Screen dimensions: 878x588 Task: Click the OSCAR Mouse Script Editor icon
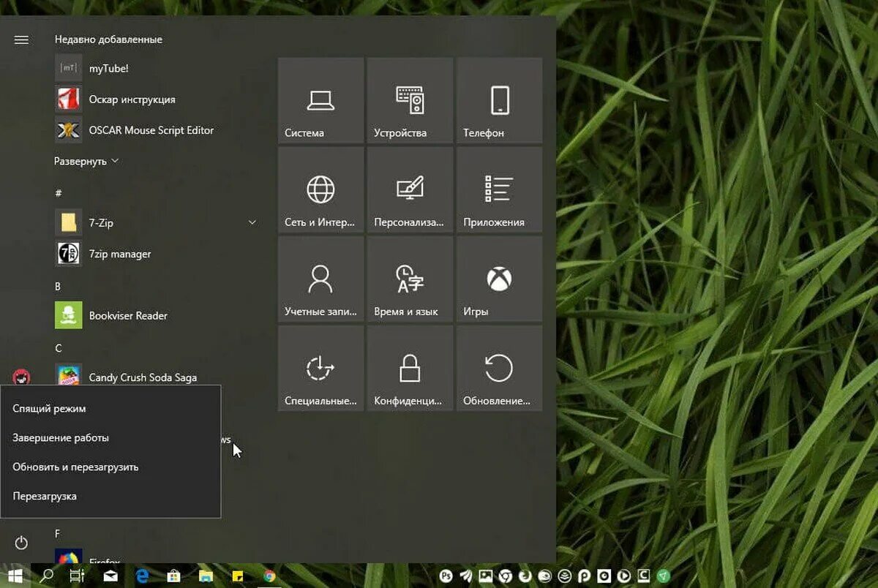[68, 130]
